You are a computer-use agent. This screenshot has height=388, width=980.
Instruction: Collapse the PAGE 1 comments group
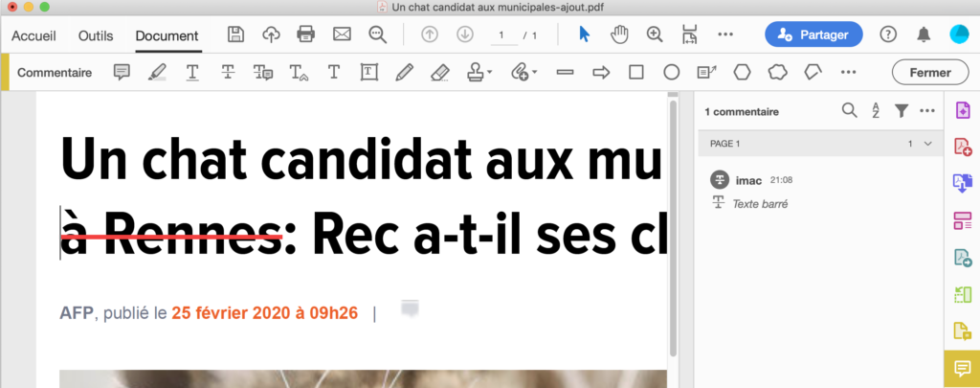(x=928, y=144)
